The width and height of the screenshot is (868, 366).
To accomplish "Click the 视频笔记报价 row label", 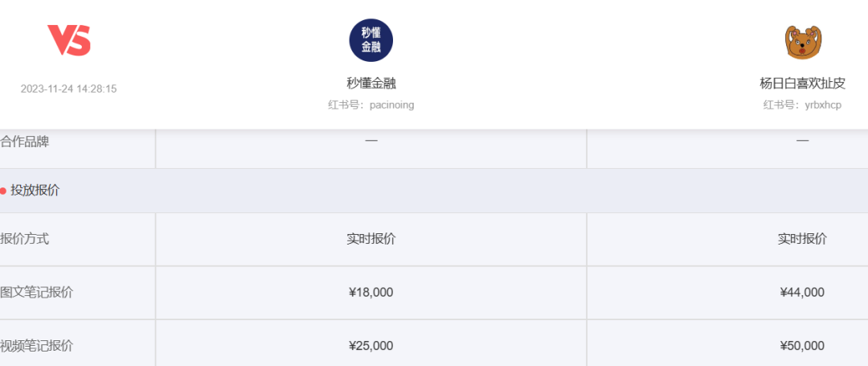I will pos(36,346).
